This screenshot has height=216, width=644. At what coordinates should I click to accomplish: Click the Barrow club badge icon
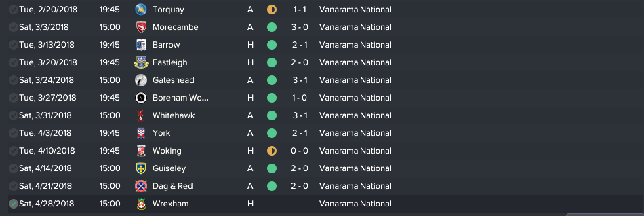141,45
